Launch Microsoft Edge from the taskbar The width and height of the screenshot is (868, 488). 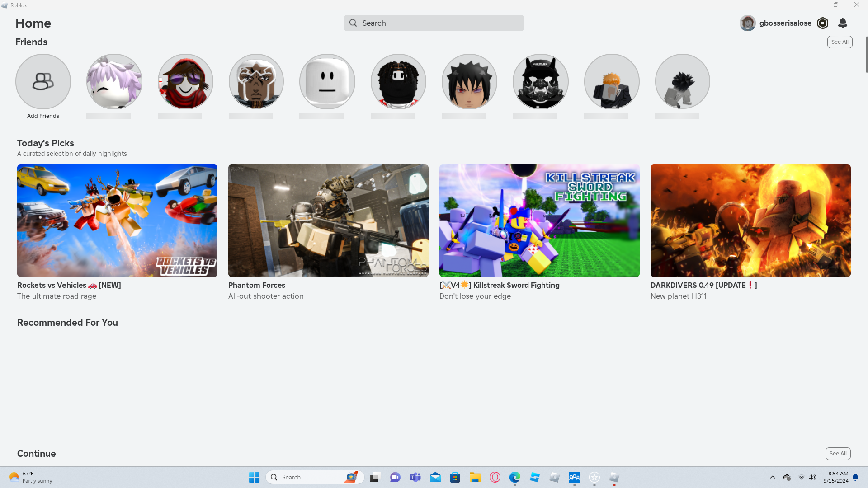pyautogui.click(x=515, y=477)
